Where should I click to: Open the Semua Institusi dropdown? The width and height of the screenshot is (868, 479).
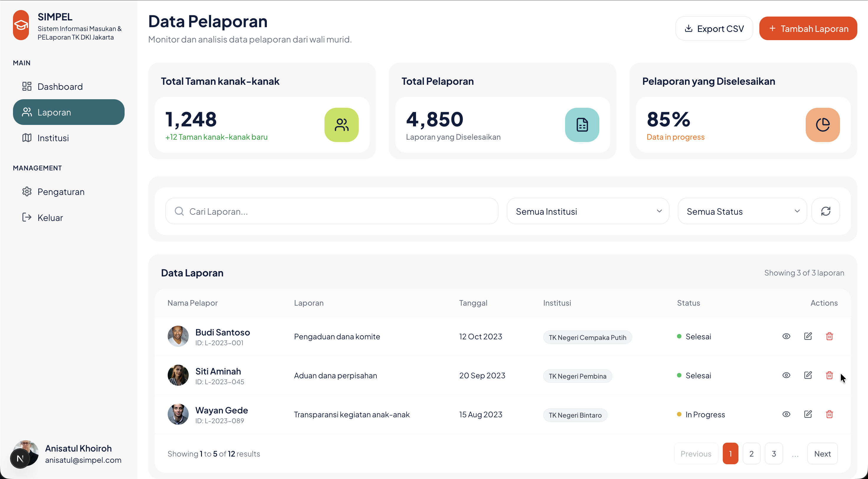(x=588, y=211)
